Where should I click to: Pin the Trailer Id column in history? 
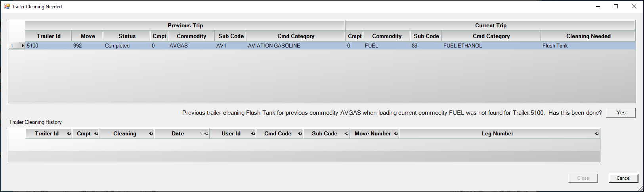click(x=69, y=134)
